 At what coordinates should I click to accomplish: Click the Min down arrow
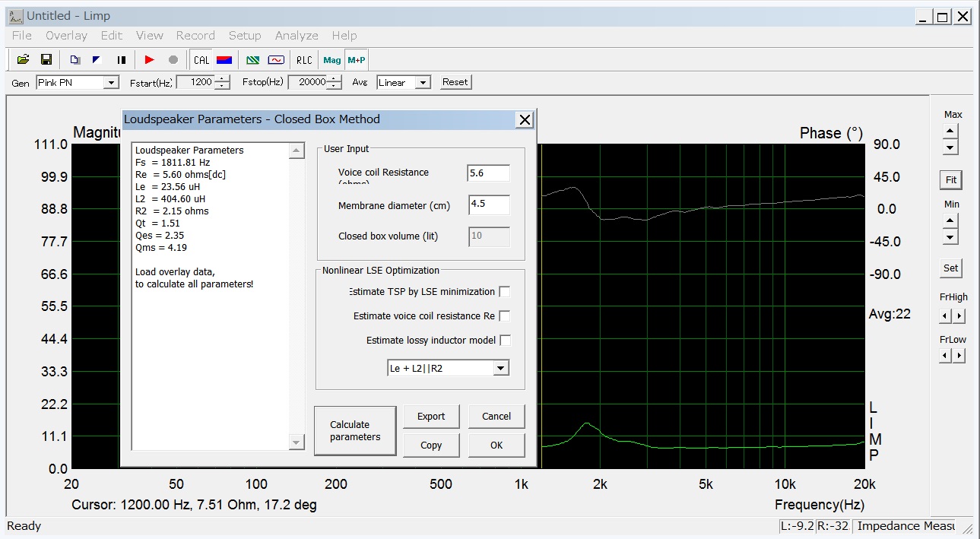(x=950, y=236)
